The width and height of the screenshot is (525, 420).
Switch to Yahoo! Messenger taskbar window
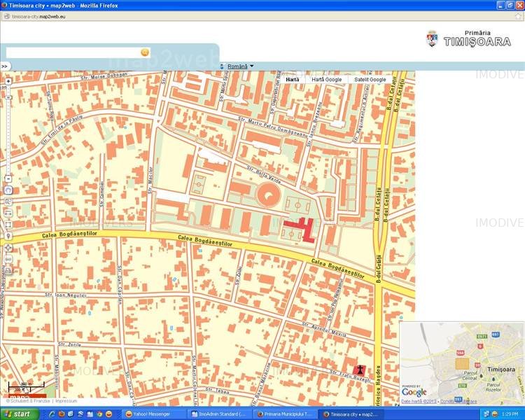[151, 414]
